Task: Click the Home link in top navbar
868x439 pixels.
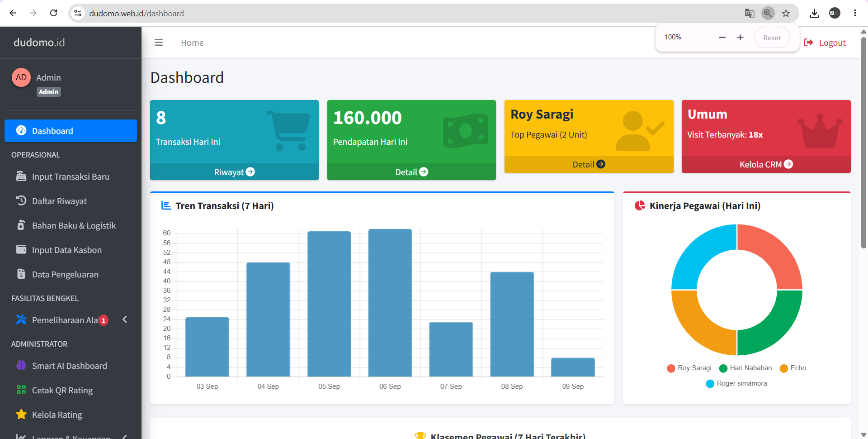Action: [x=192, y=43]
